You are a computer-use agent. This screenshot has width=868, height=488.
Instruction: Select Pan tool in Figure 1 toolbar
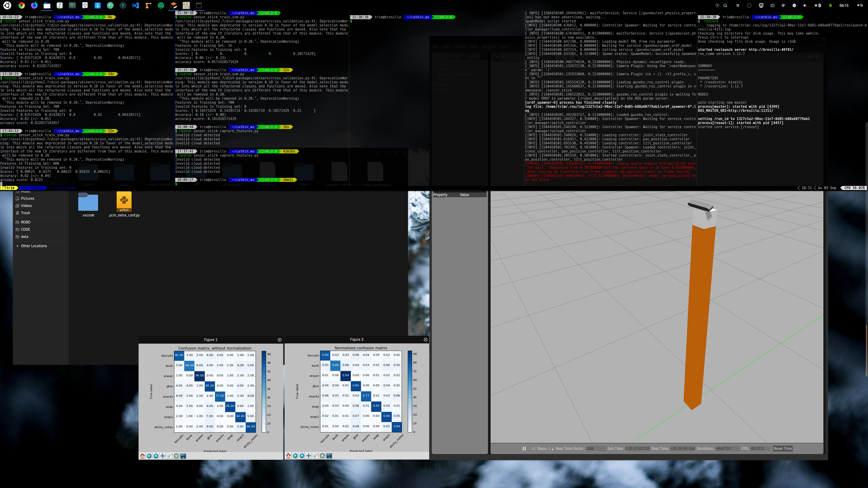[163, 456]
